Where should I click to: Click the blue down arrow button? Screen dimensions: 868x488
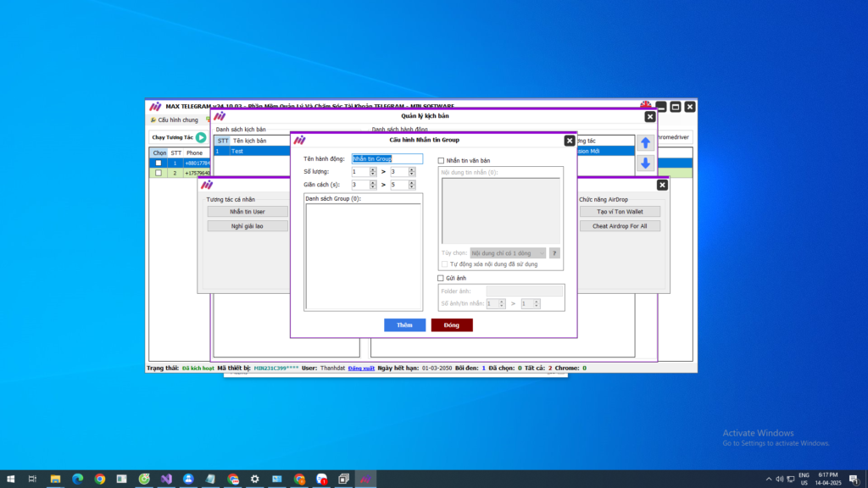pos(645,164)
